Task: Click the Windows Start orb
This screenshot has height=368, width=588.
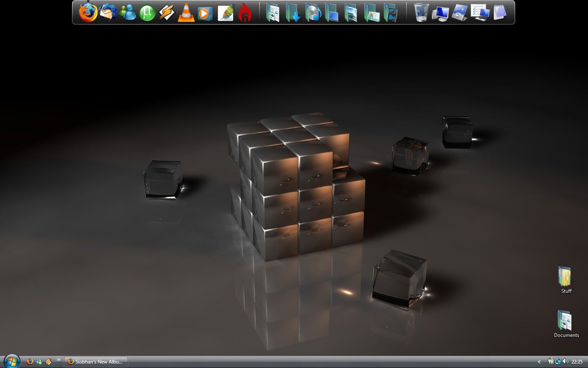Action: [x=11, y=361]
